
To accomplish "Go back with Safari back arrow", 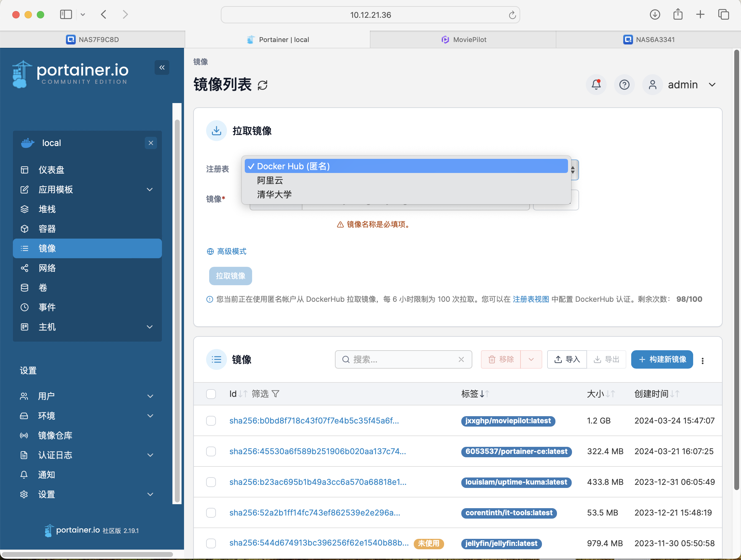I will 103,14.
